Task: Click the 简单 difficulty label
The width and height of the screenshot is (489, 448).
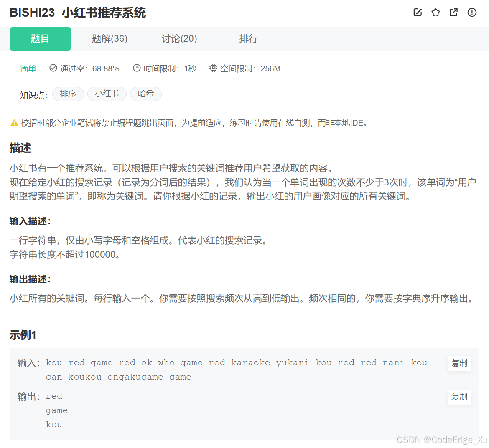Action: tap(28, 68)
